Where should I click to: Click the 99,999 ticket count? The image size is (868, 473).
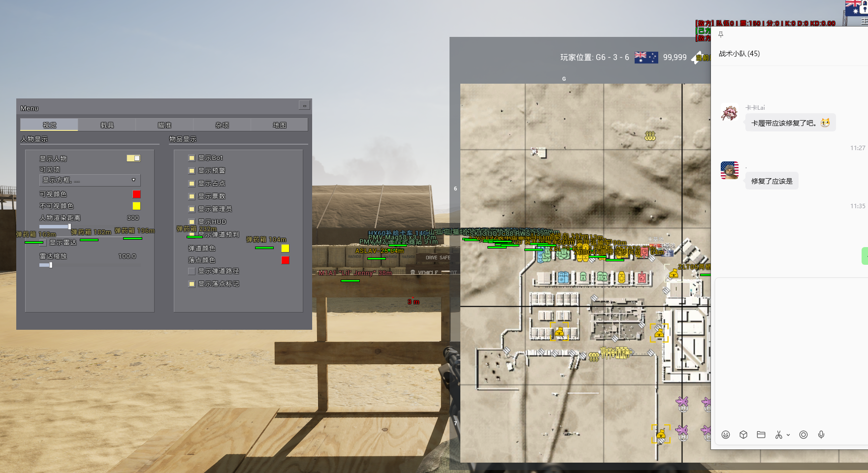pyautogui.click(x=675, y=58)
